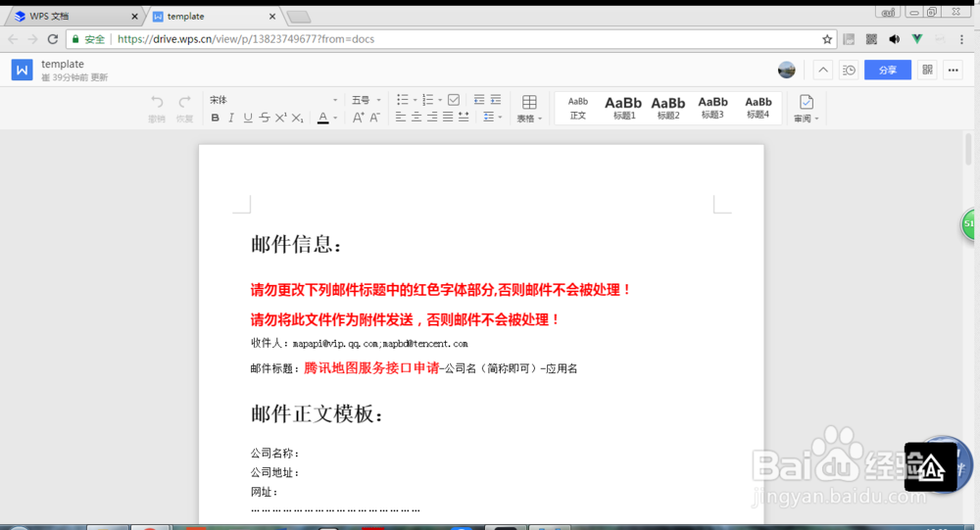Click the green 安全 secure site indicator
The height and width of the screenshot is (530, 980).
coord(88,39)
